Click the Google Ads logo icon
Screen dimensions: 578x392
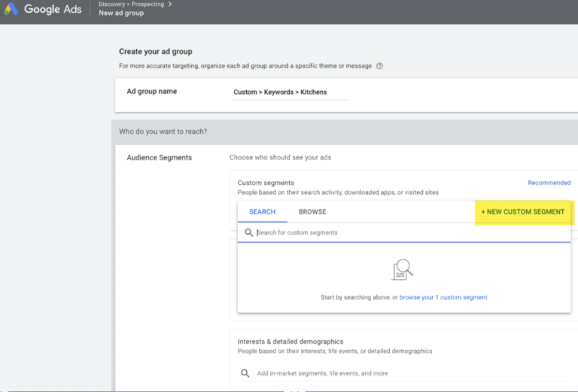pos(12,10)
